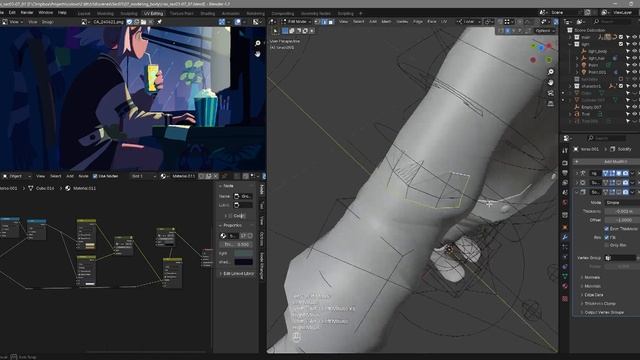Hide Empty.007 in the outliner via eye icon
This screenshot has width=640, height=360.
coord(635,107)
